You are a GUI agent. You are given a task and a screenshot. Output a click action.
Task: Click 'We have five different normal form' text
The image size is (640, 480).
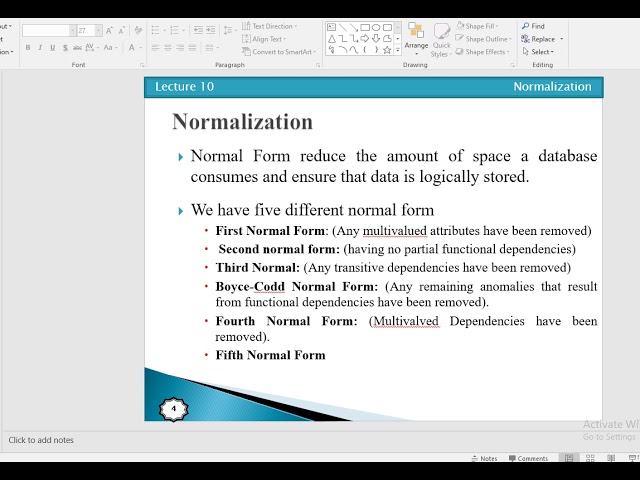(x=312, y=210)
